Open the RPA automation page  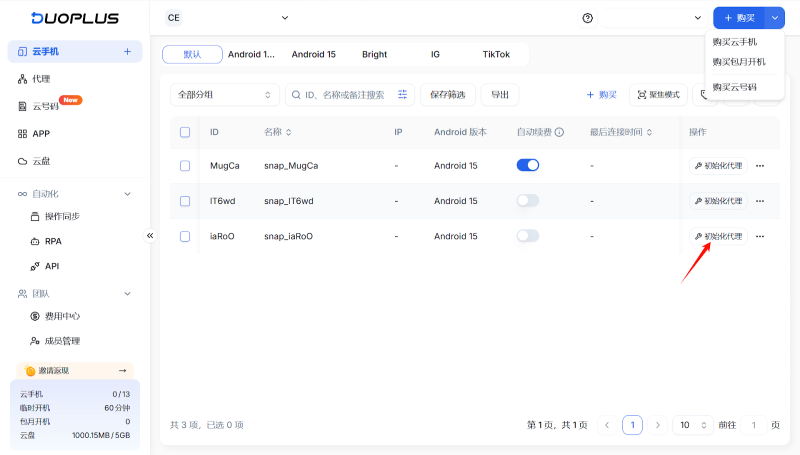coord(52,241)
